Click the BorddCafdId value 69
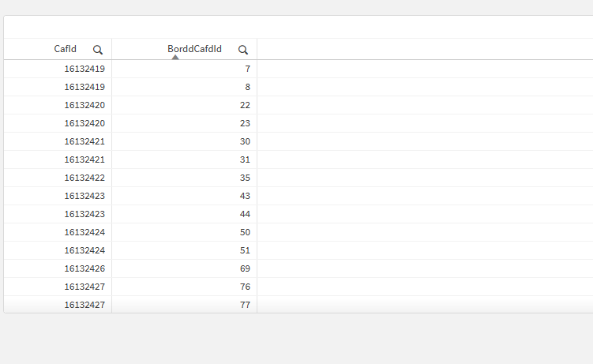The height and width of the screenshot is (364, 593). click(x=245, y=268)
